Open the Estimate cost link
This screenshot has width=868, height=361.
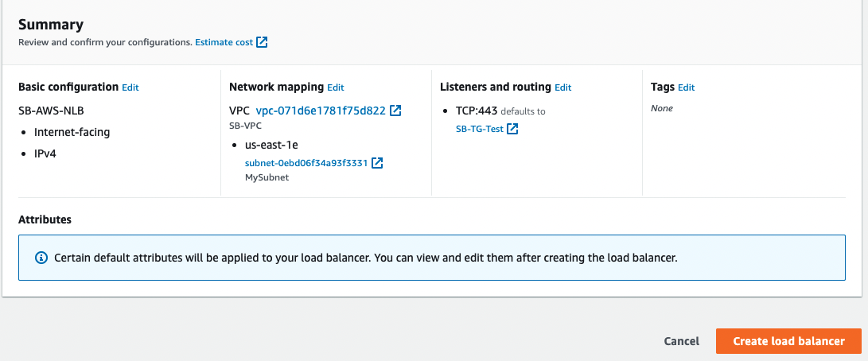[x=224, y=42]
